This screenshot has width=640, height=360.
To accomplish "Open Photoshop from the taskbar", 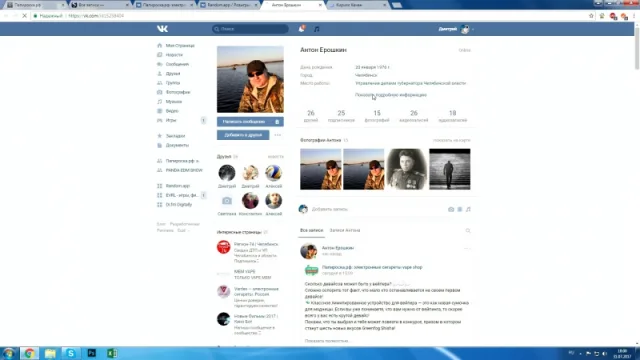I will point(91,353).
